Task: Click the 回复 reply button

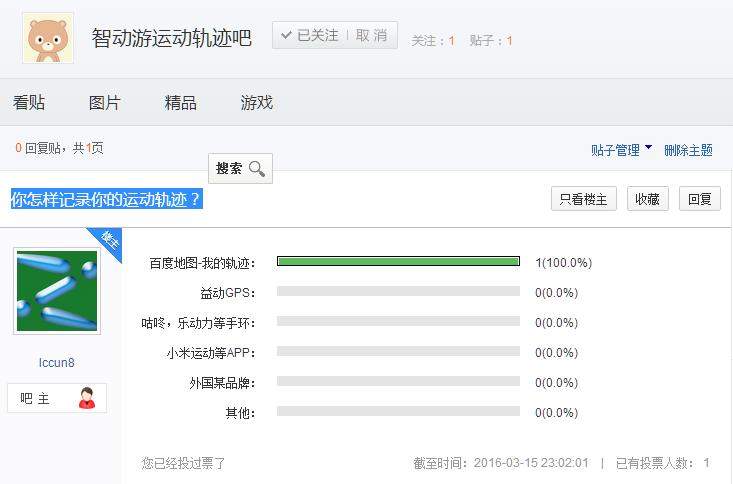Action: 700,199
